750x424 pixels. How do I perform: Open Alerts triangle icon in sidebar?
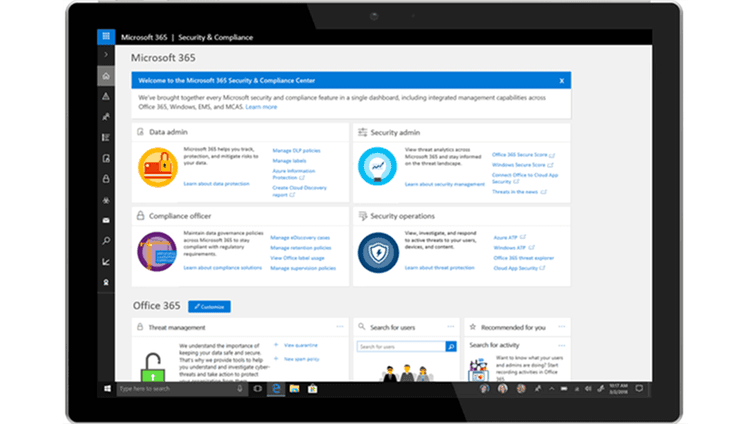pyautogui.click(x=106, y=96)
